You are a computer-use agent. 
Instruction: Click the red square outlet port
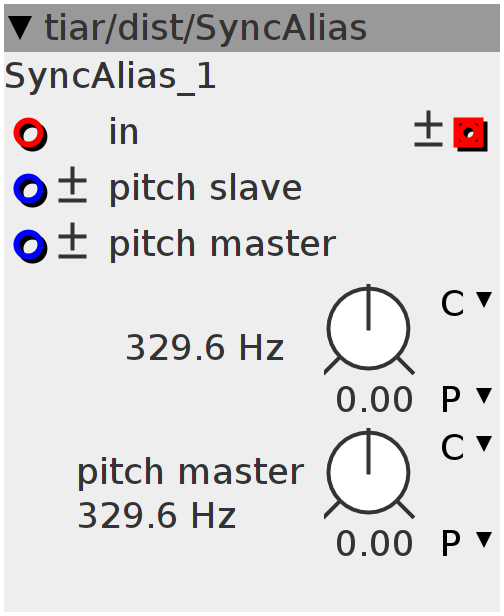pos(470,134)
